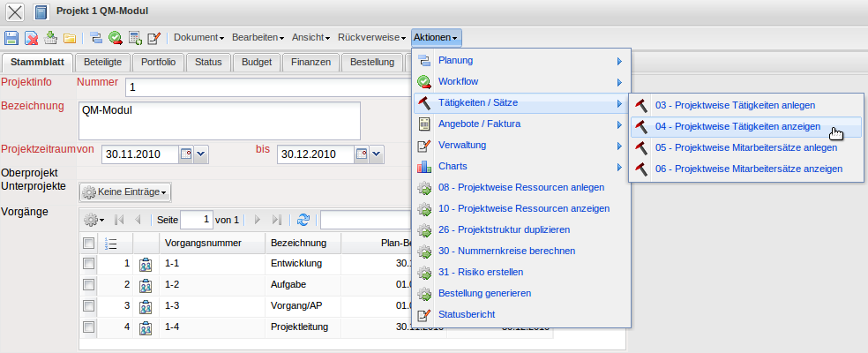Open the Dokument menu

pyautogui.click(x=198, y=38)
